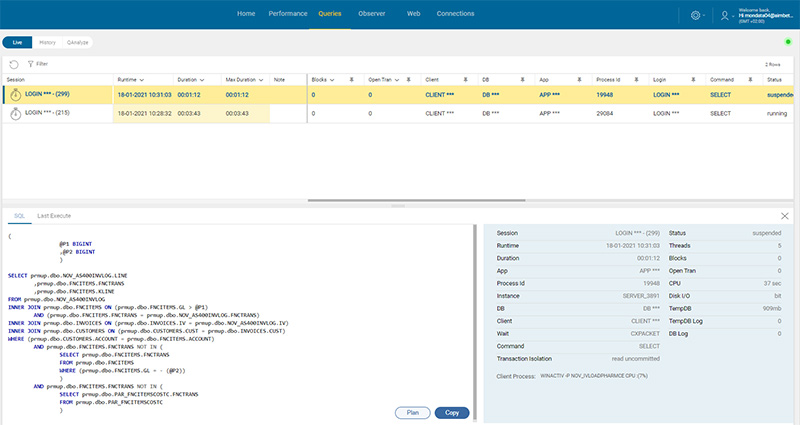Click the 37 sec CPU value
The image size is (800, 425).
pyautogui.click(x=772, y=283)
